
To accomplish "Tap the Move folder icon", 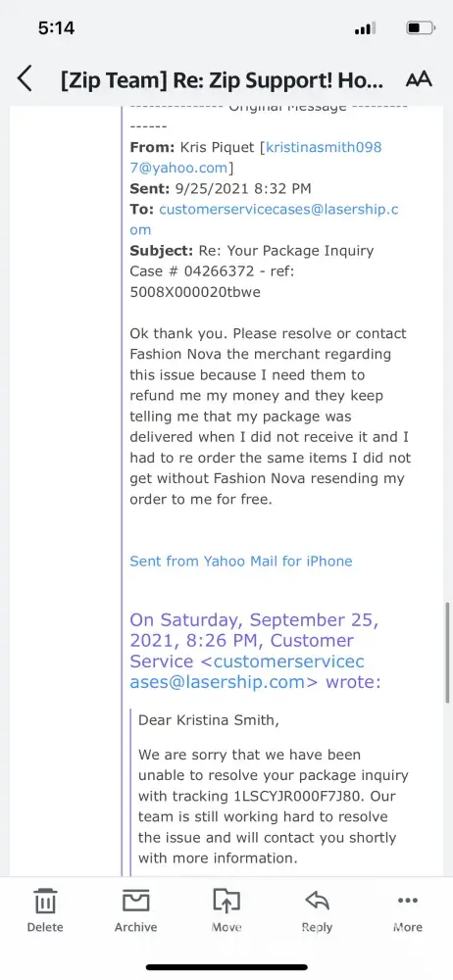I will click(226, 910).
